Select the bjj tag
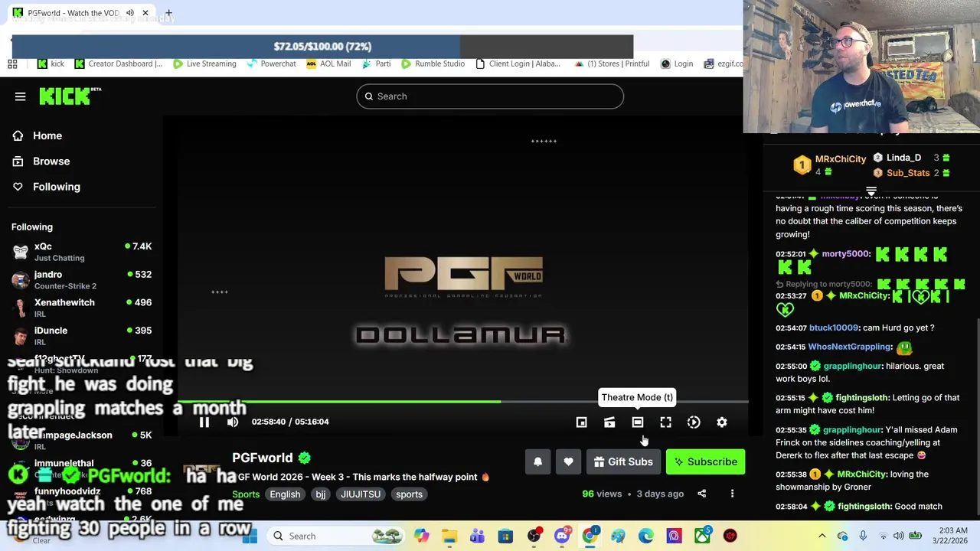The height and width of the screenshot is (551, 980). pos(321,494)
